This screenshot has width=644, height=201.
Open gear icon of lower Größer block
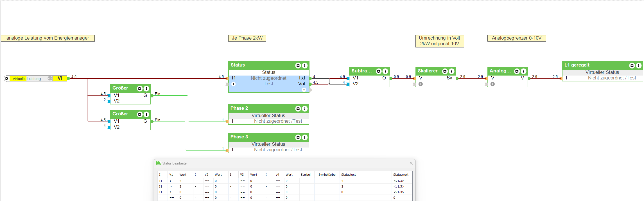(139, 114)
